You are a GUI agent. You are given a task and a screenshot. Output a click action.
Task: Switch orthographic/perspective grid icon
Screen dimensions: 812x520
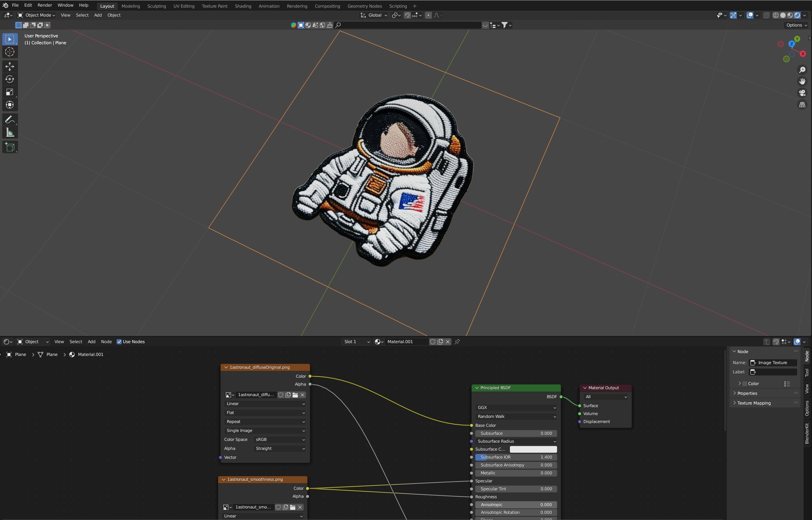(802, 105)
